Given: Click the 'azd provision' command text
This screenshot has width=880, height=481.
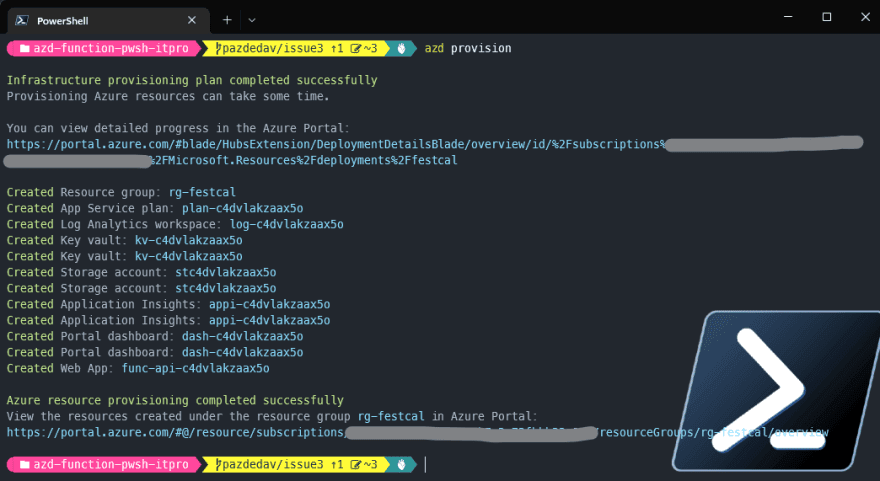Looking at the screenshot, I should (468, 48).
